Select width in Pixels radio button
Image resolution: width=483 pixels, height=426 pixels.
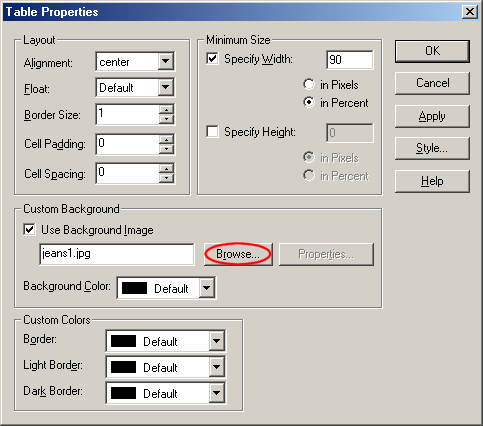309,84
